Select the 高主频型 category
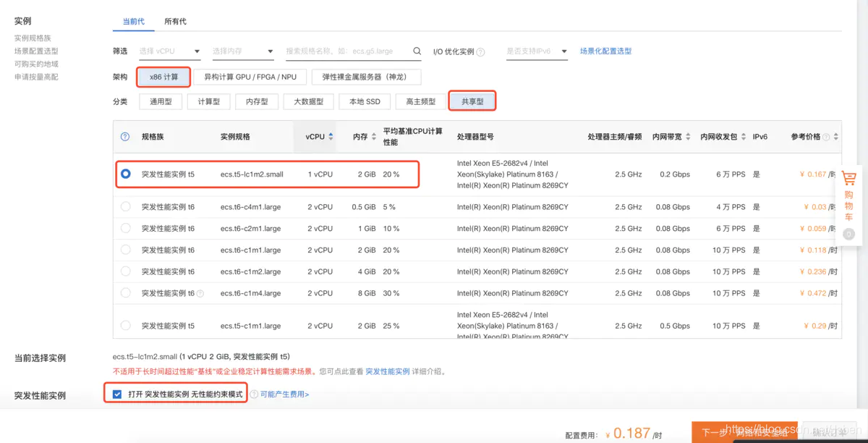 (x=420, y=101)
